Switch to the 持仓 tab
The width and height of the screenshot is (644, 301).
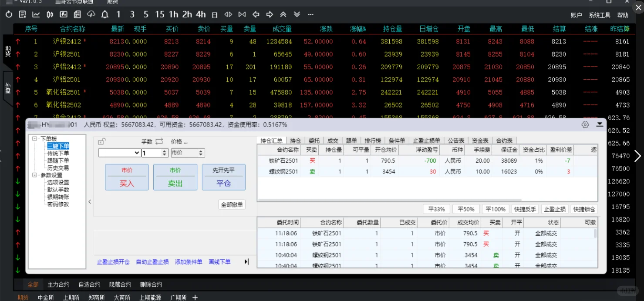point(296,140)
